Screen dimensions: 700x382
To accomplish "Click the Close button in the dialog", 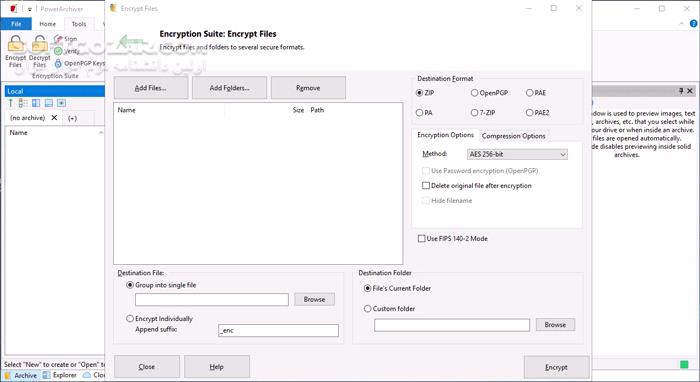I will [x=147, y=367].
